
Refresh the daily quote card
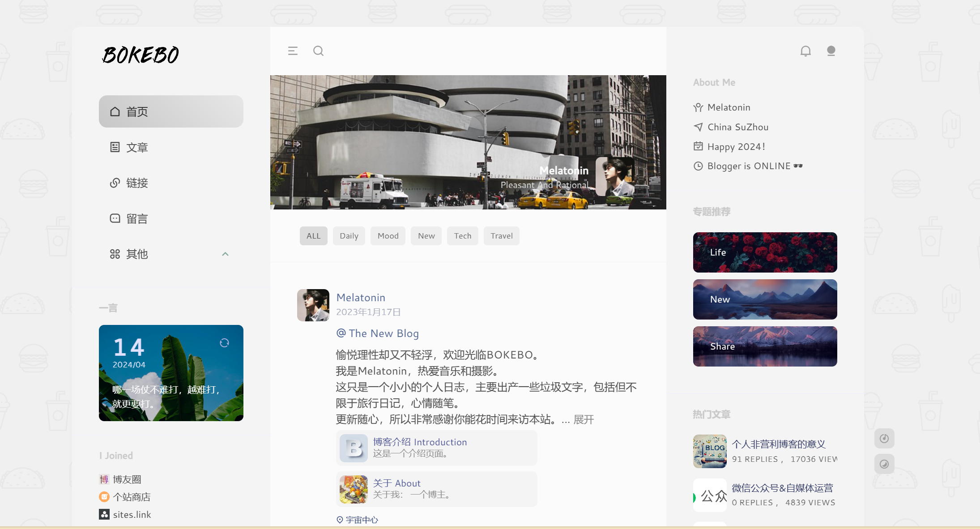(x=224, y=343)
